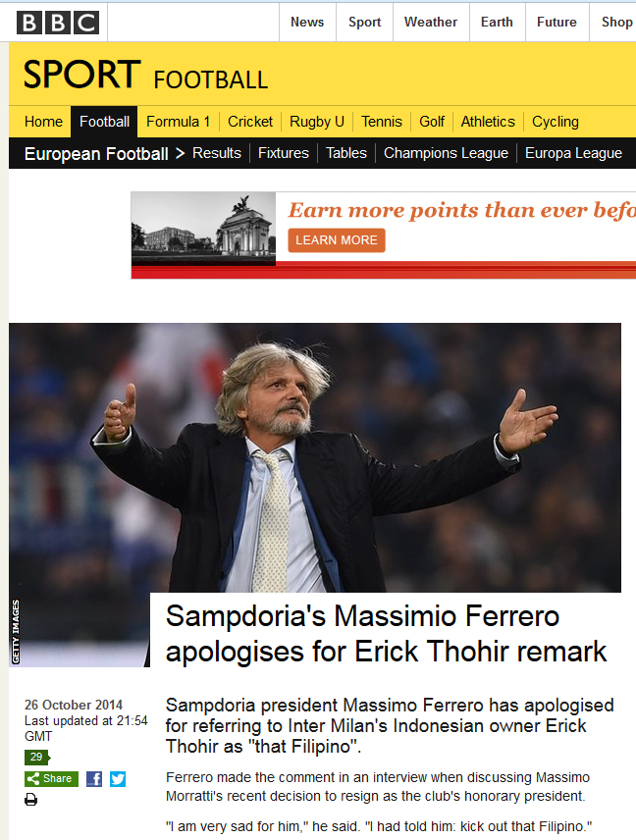Open the News menu item
The width and height of the screenshot is (636, 840).
click(x=307, y=22)
